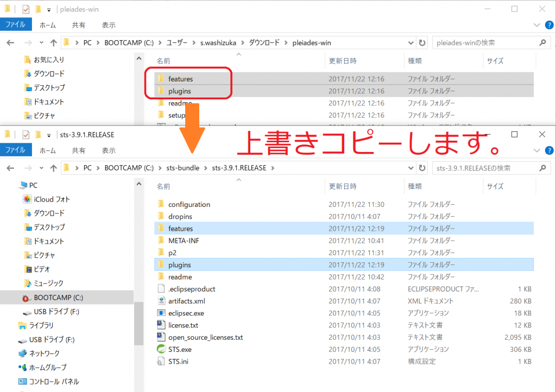Switch to 表示 tab in lower window
The image size is (556, 392).
(109, 150)
